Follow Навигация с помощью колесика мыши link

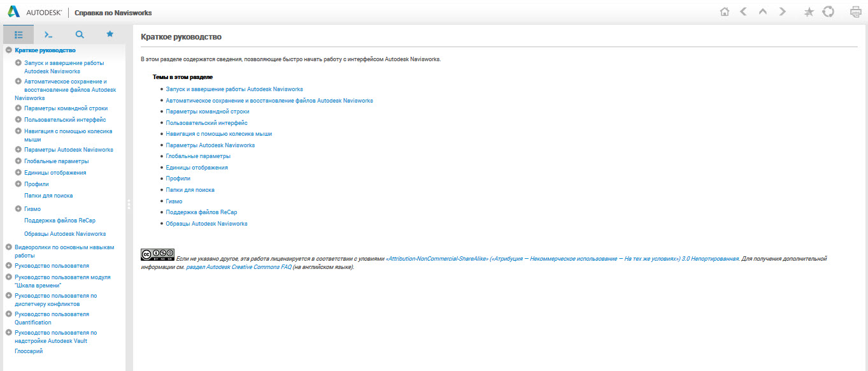coord(219,134)
